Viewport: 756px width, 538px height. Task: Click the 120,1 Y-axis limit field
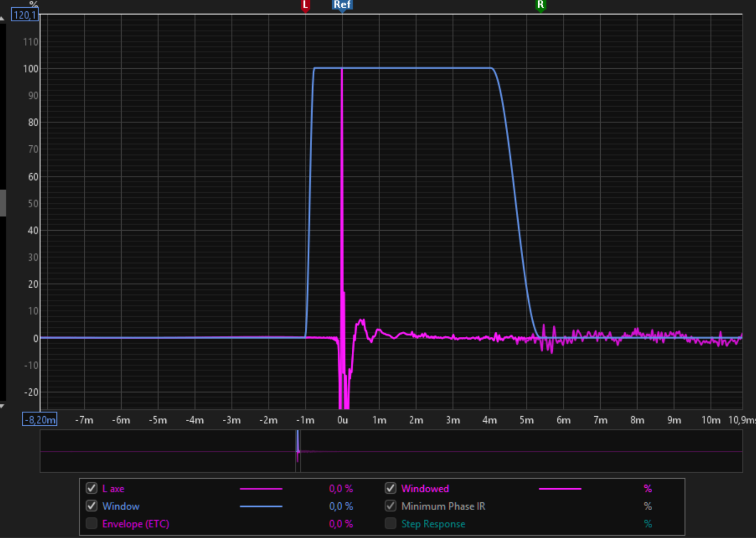(x=25, y=15)
